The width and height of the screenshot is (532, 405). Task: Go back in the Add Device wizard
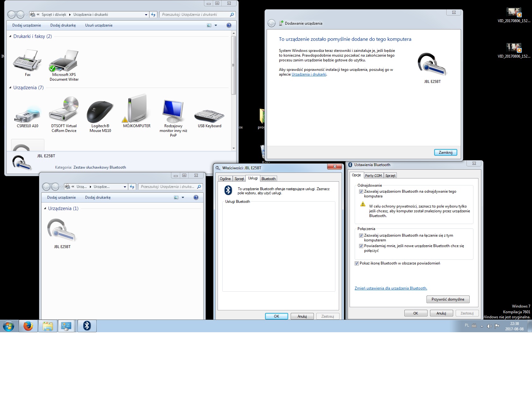(271, 23)
